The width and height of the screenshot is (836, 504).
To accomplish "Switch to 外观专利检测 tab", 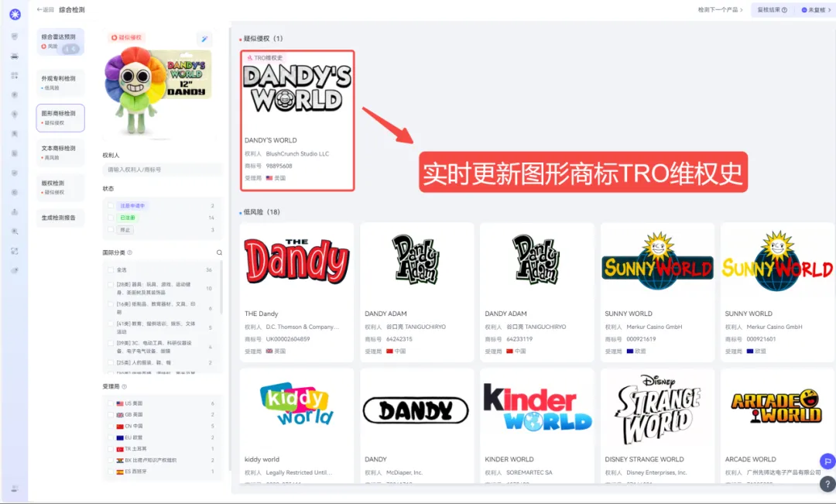I will [60, 83].
